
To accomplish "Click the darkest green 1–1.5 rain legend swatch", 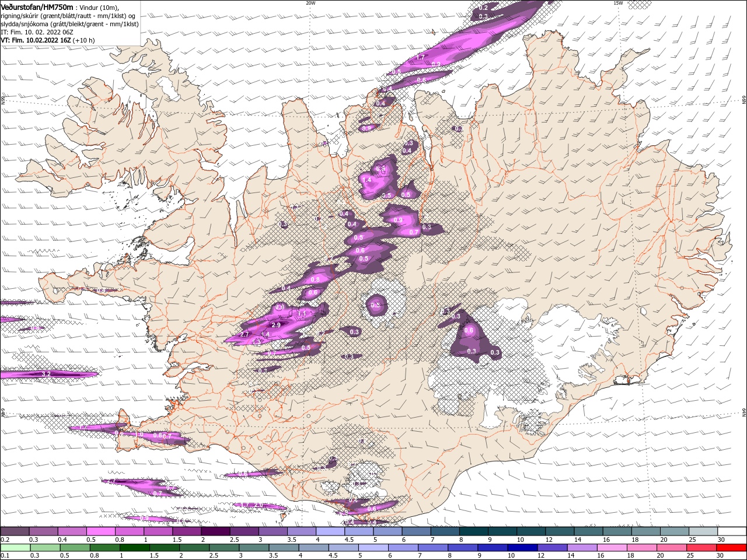I will click(x=134, y=548).
